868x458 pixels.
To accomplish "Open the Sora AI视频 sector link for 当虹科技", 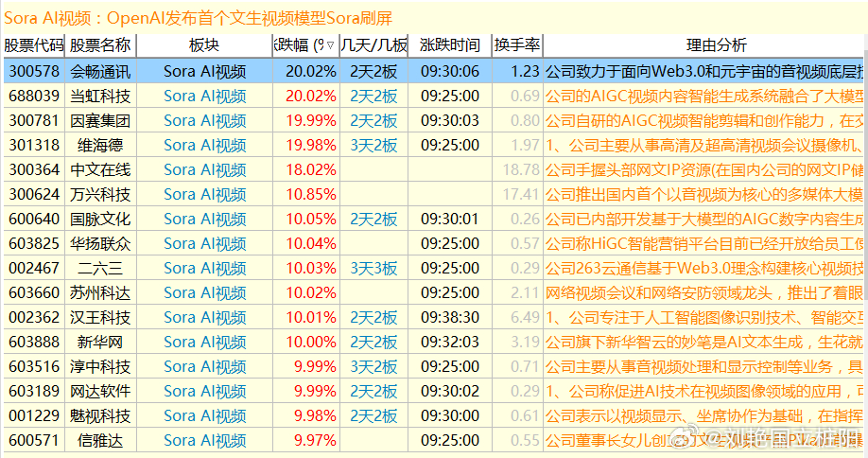I will (x=204, y=96).
